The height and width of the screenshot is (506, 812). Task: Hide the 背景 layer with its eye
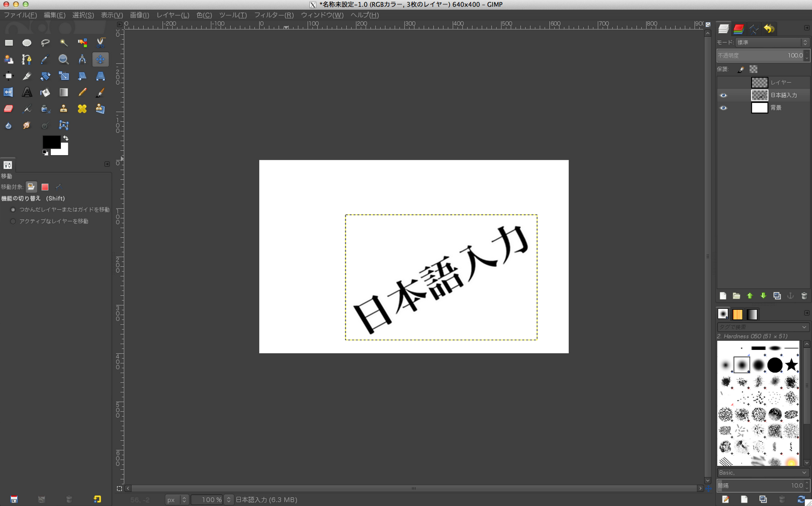[x=723, y=108]
